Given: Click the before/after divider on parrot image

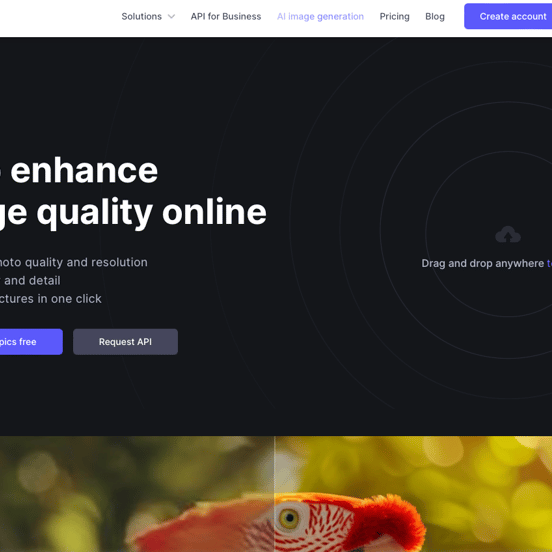Looking at the screenshot, I should pos(274,494).
